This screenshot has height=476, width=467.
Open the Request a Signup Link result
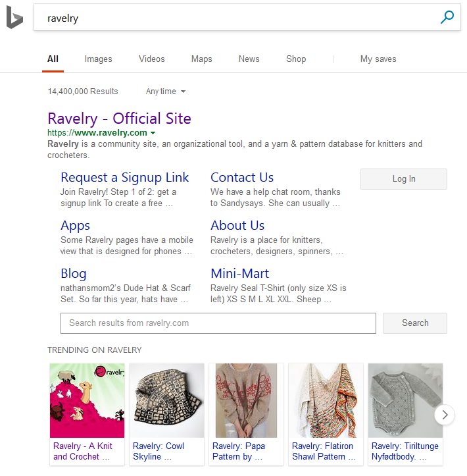coord(124,177)
